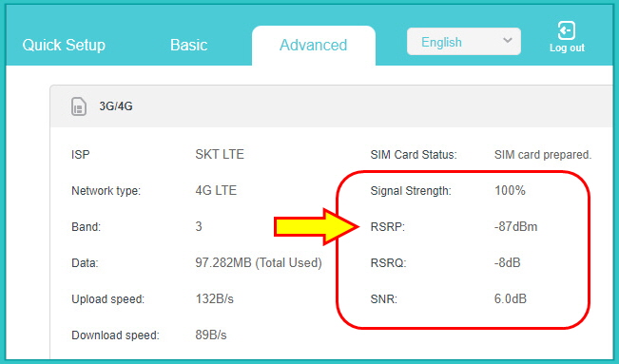
Task: Click the SIM card icon beside 3G/4G
Action: pos(79,106)
